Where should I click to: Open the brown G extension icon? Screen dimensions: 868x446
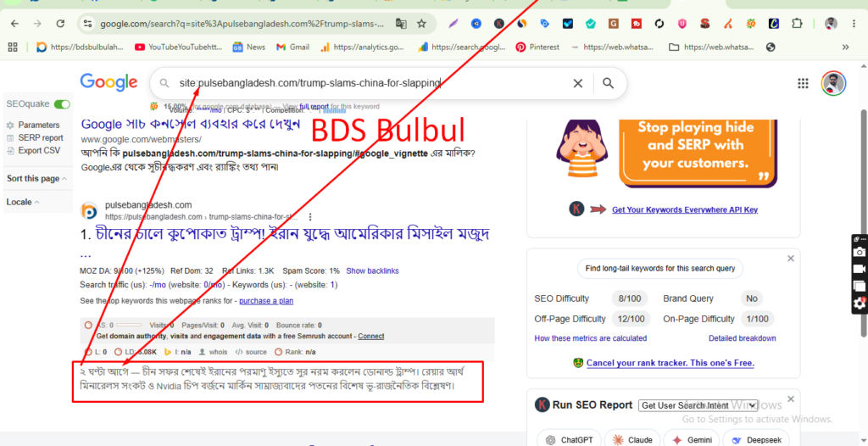614,24
